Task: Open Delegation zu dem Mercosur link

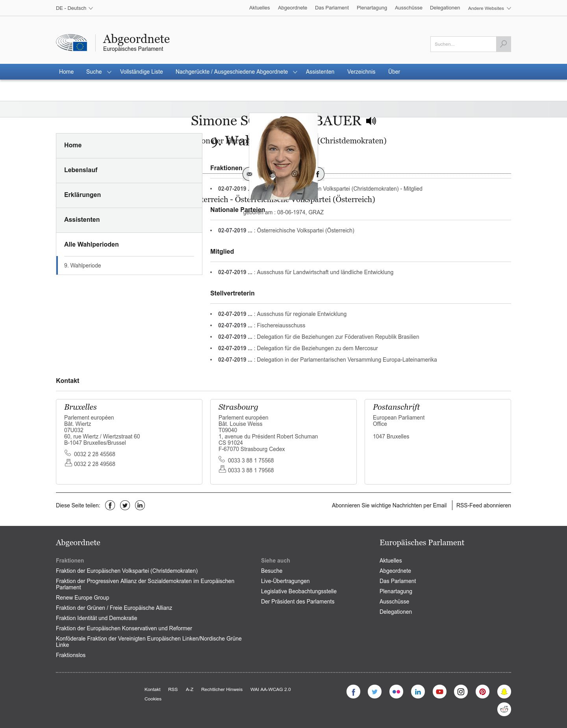Action: (317, 348)
